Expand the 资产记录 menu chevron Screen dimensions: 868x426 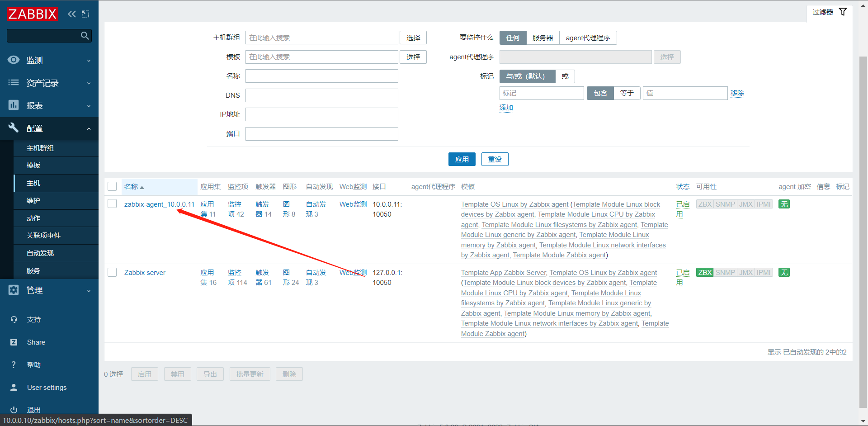(89, 83)
